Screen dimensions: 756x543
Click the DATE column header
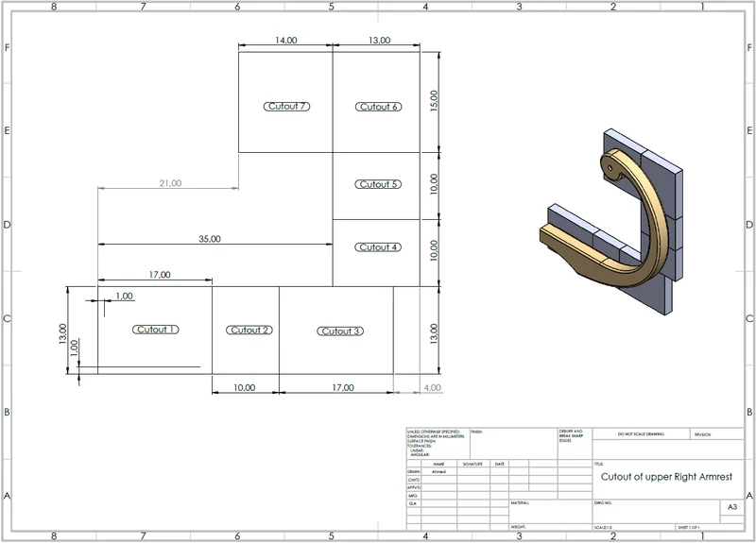(x=500, y=464)
